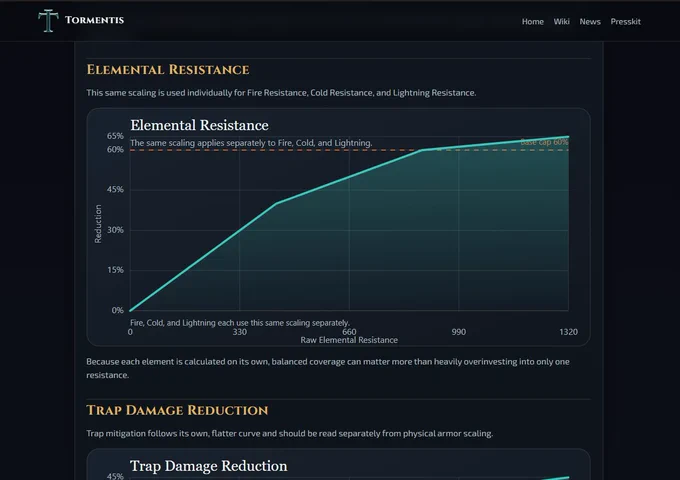The width and height of the screenshot is (680, 480).
Task: Open the Wiki navigation link
Action: point(561,22)
